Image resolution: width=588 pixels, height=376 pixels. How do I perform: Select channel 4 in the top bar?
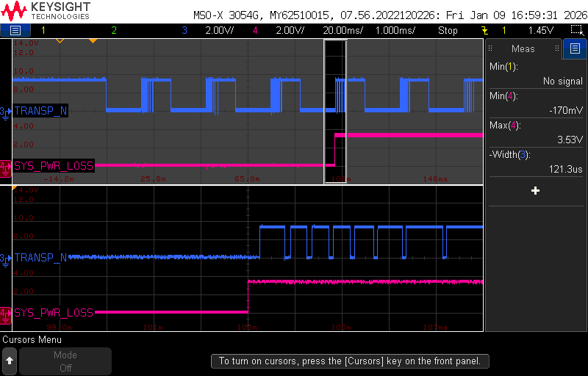click(x=255, y=30)
